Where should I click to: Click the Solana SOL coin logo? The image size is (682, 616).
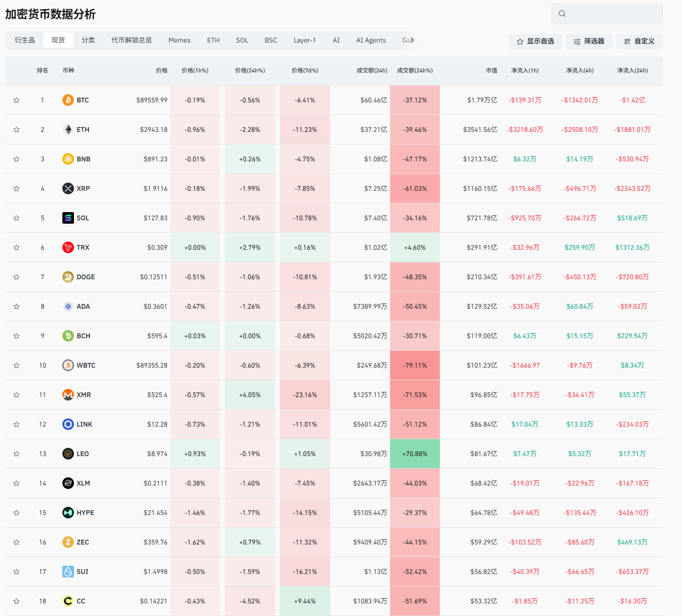[68, 218]
